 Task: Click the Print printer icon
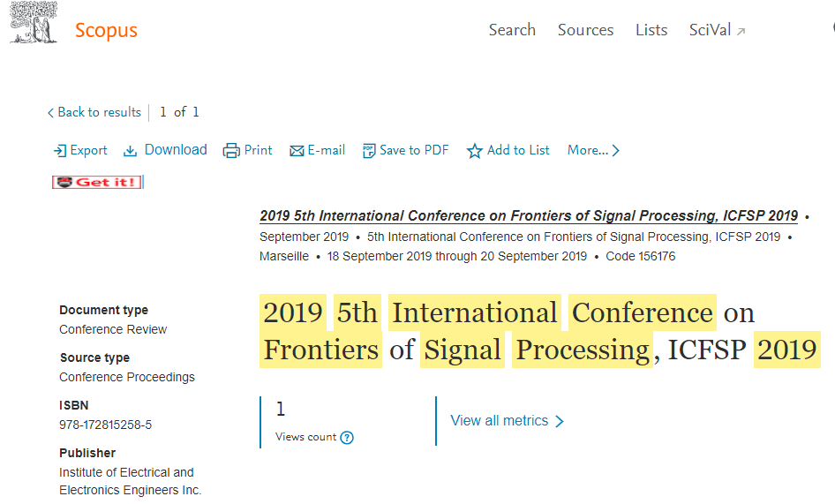point(231,151)
